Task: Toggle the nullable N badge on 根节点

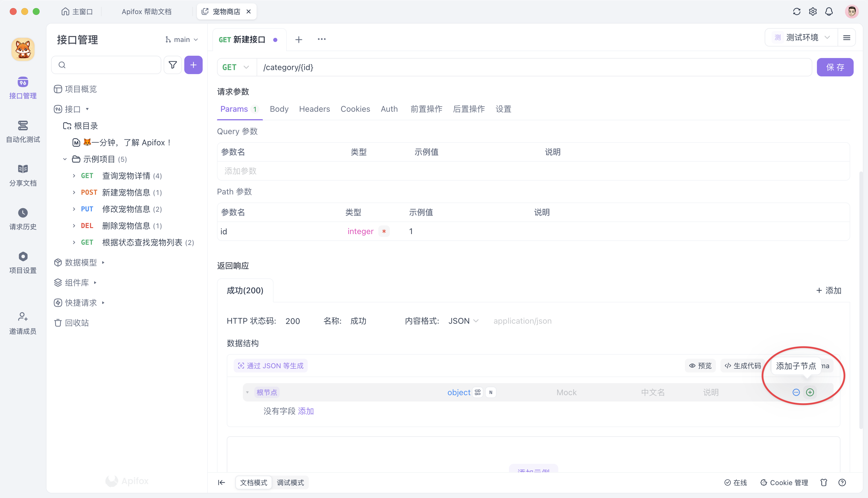Action: tap(491, 392)
